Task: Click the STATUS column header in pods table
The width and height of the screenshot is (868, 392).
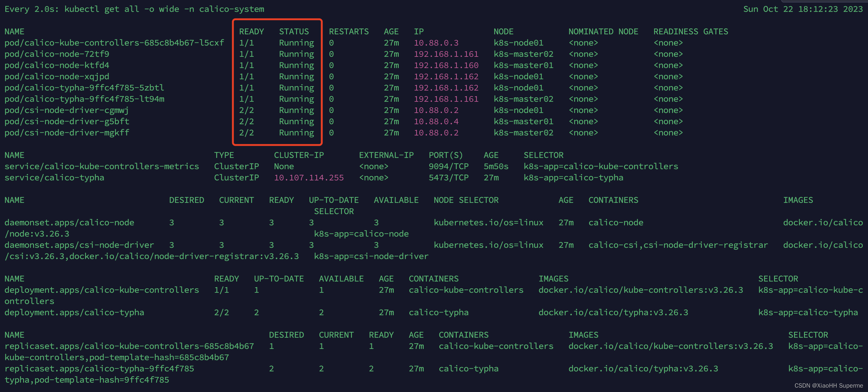Action: tap(294, 31)
